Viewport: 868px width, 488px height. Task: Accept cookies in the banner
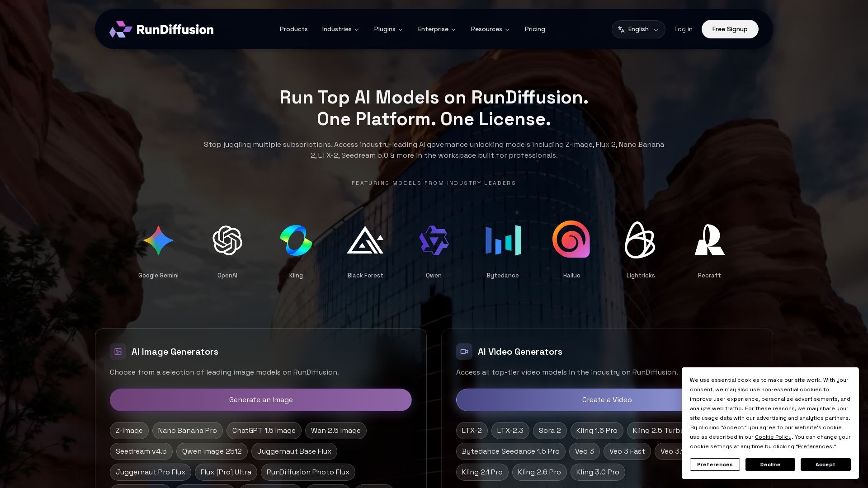coord(826,465)
